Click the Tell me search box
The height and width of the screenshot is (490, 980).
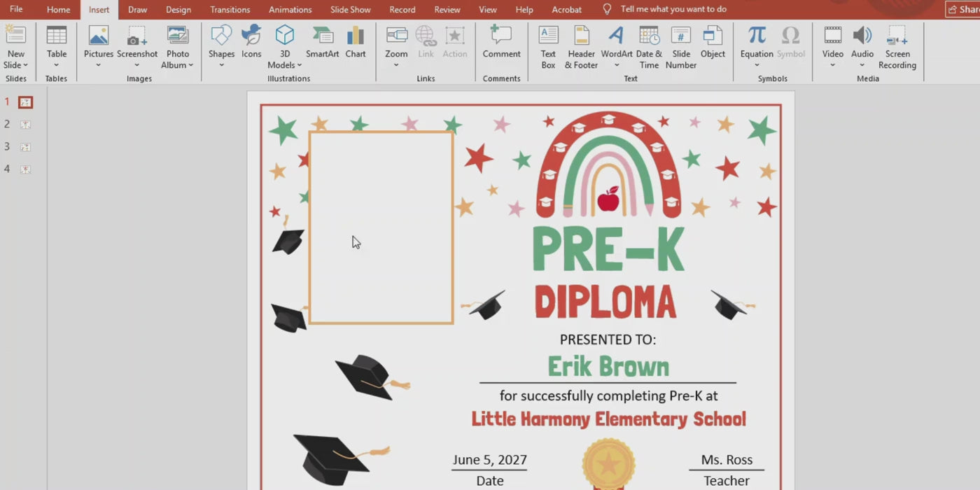tap(673, 9)
